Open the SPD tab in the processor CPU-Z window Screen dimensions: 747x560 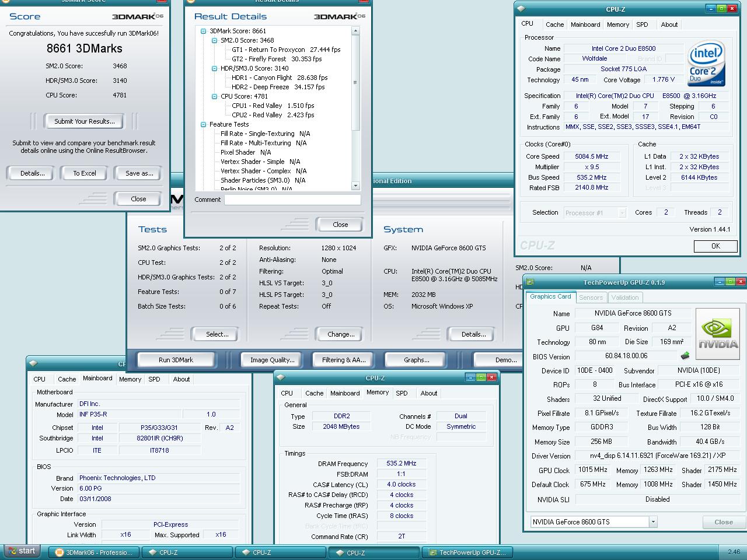tap(642, 24)
